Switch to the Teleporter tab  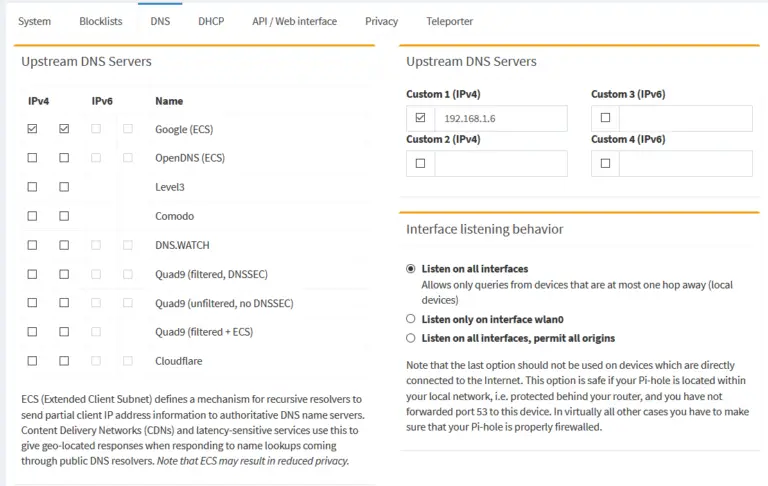point(450,22)
